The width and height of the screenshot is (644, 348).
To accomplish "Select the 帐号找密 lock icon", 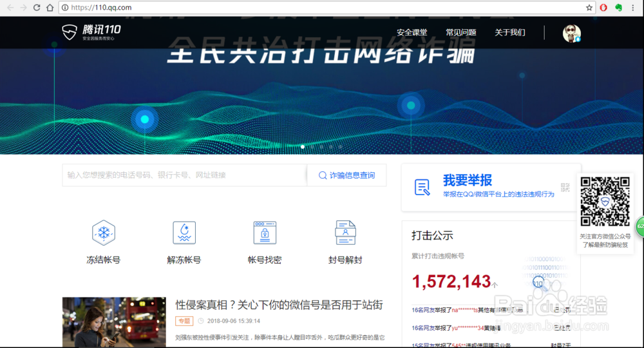I will click(265, 233).
